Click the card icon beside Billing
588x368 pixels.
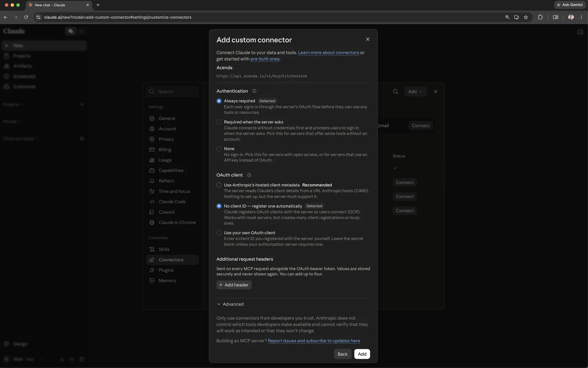click(152, 150)
